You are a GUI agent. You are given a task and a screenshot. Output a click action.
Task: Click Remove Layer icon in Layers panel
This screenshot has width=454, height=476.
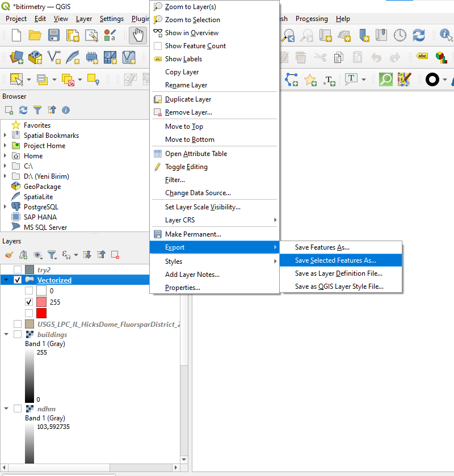[x=115, y=255]
